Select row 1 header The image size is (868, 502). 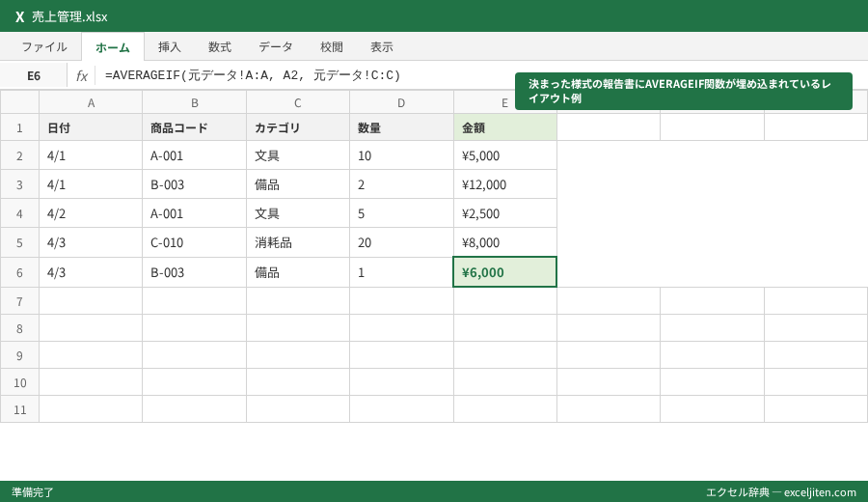coord(19,127)
